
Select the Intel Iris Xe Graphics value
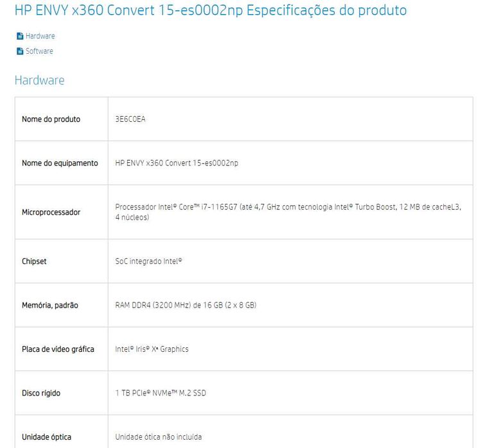152,349
